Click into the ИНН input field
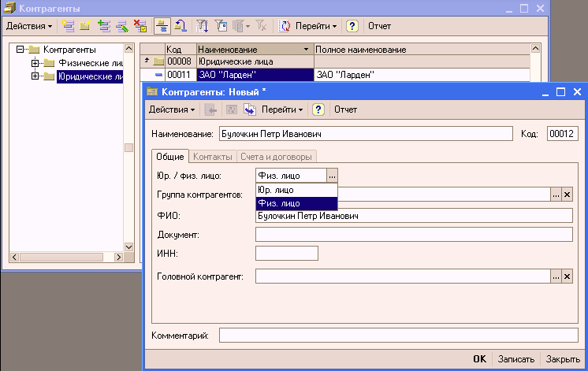This screenshot has height=371, width=588. 287,253
